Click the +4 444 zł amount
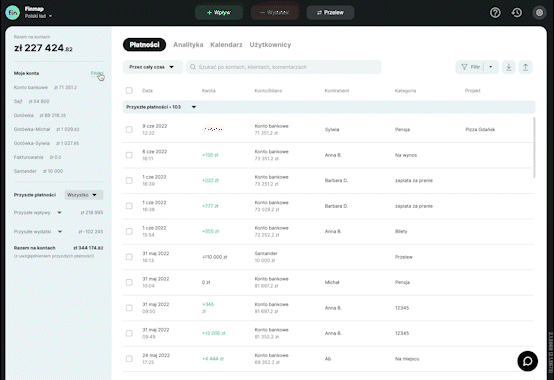 [x=213, y=358]
